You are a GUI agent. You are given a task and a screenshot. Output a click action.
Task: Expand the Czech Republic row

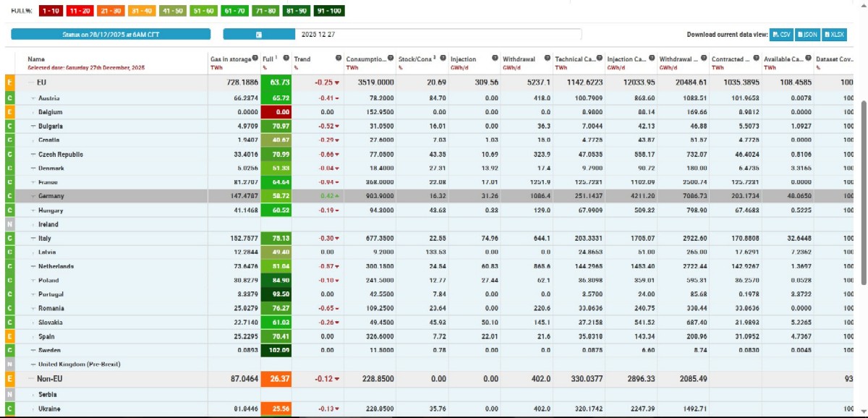coord(34,154)
